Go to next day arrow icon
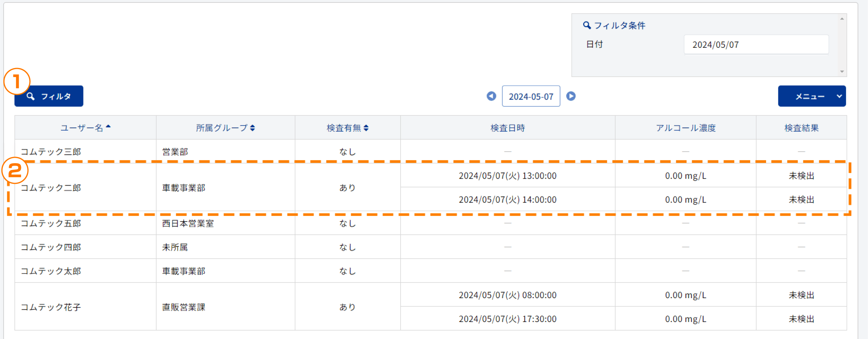868x339 pixels. click(571, 96)
